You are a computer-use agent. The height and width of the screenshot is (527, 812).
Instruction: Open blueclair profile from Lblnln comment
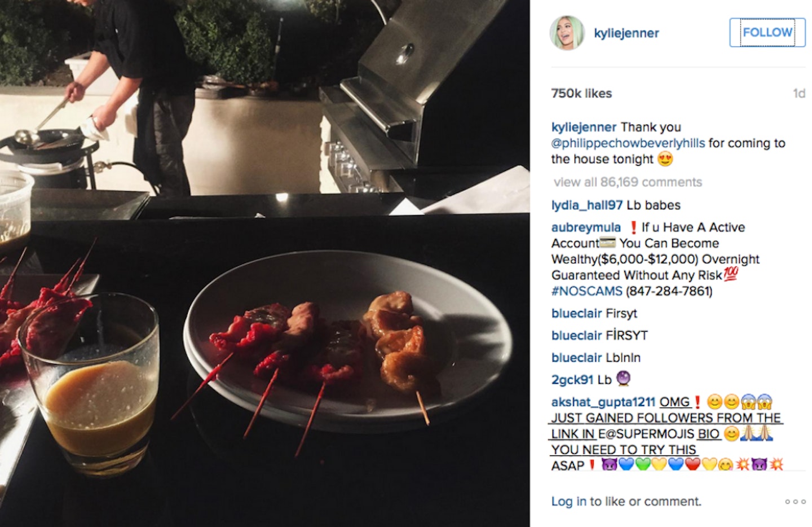pos(576,358)
